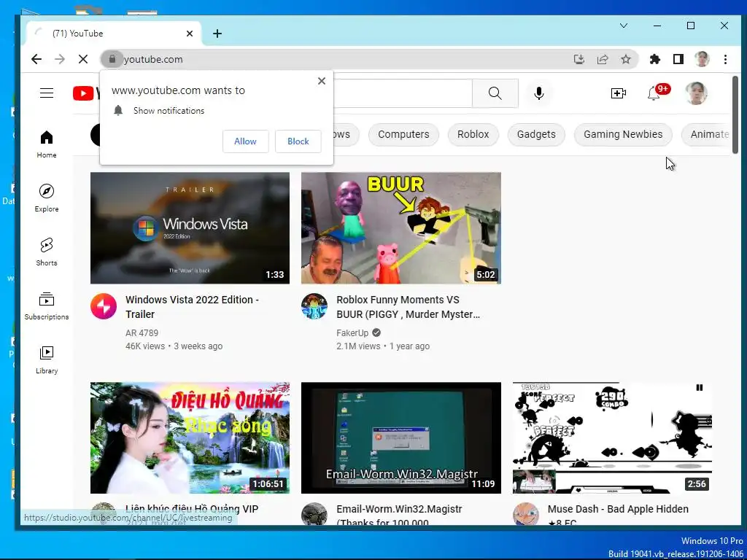The image size is (747, 560).
Task: Block YouTube notifications
Action: [298, 141]
